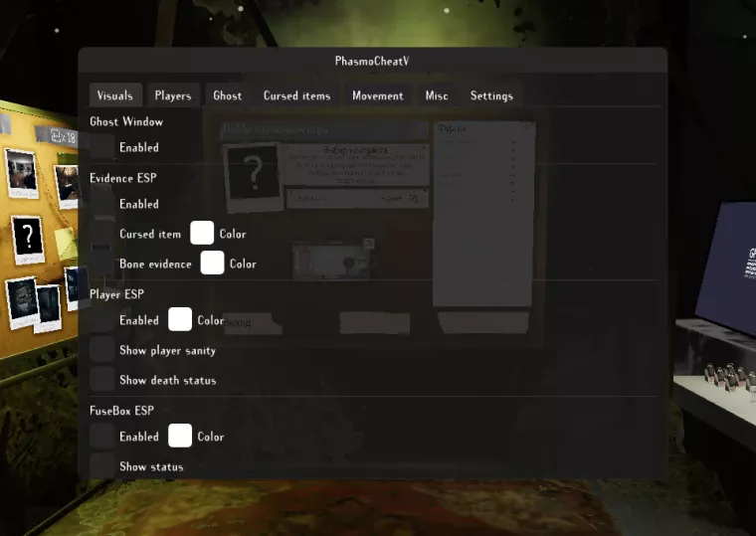Open the Ghost tab
The height and width of the screenshot is (536, 756).
click(x=228, y=95)
